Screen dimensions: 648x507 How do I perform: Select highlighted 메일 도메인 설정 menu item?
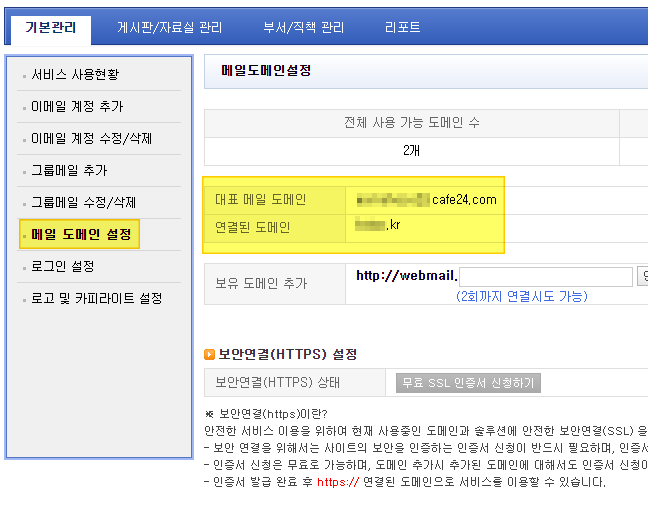[80, 235]
